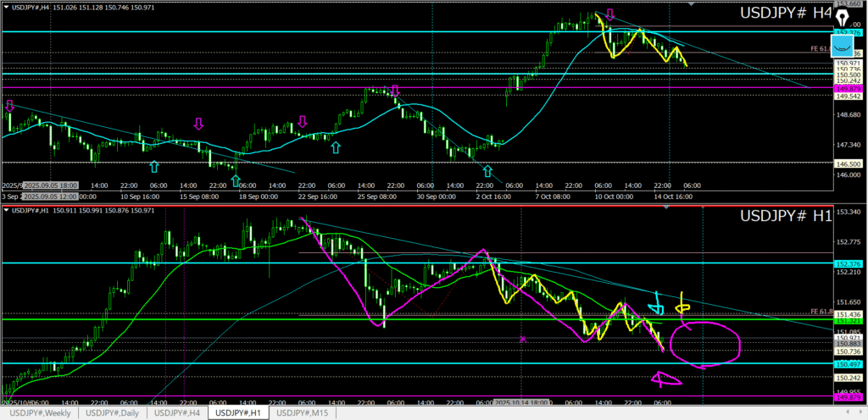868x420 pixels.
Task: Click the 2025.09.05 18:00 date label
Action: [51, 185]
